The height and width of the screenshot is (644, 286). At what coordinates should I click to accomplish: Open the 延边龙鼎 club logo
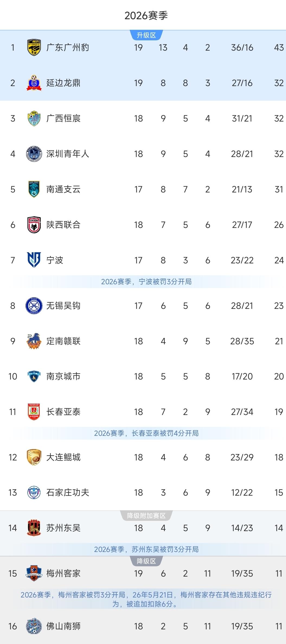point(34,83)
